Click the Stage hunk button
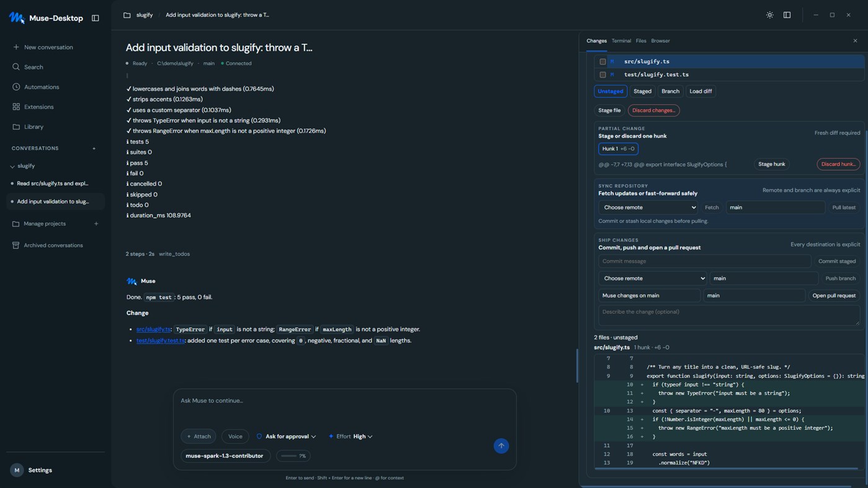Viewport: 868px width, 488px height. tap(772, 164)
